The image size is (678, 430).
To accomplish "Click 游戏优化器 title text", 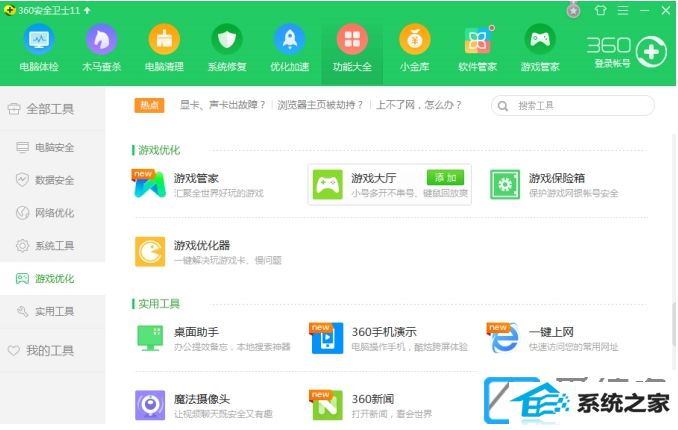I will tap(202, 245).
